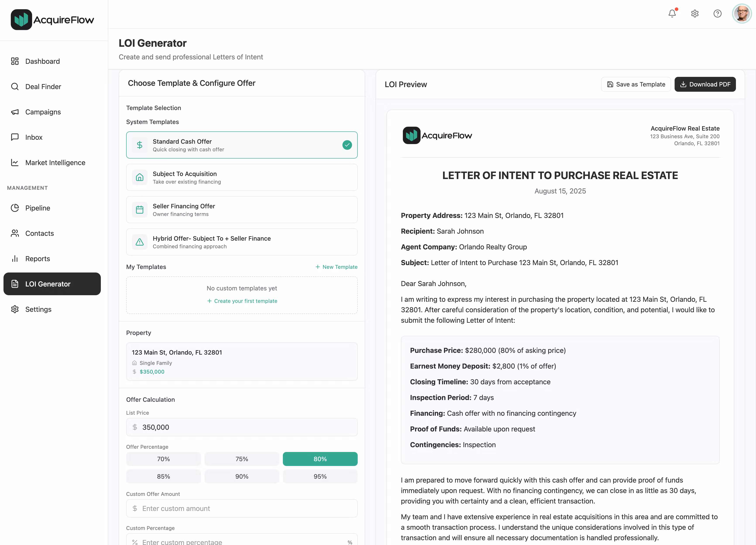Click the Campaigns megaphone icon
Screen dimensions: 756x545
click(x=15, y=112)
